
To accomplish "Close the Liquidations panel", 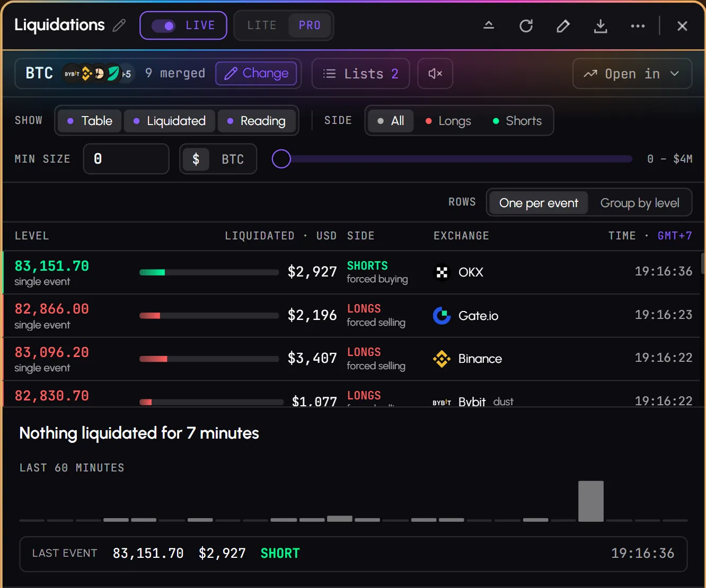I will (x=682, y=25).
